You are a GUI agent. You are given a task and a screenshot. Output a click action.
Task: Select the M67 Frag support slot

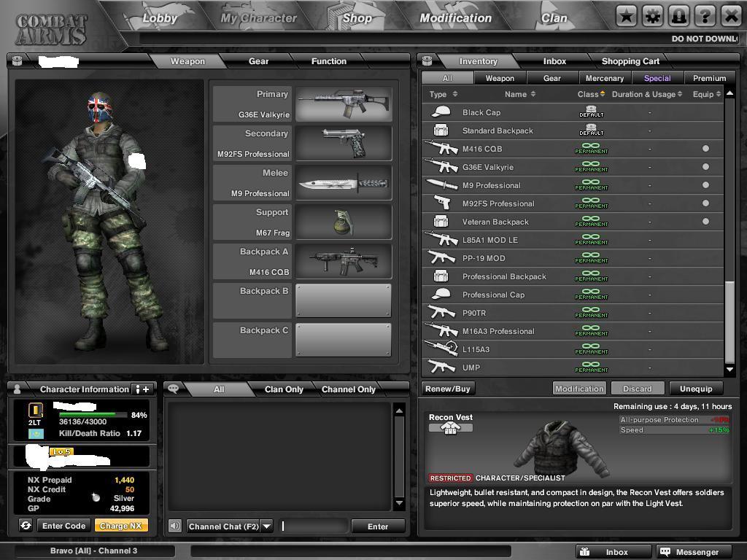pos(344,222)
